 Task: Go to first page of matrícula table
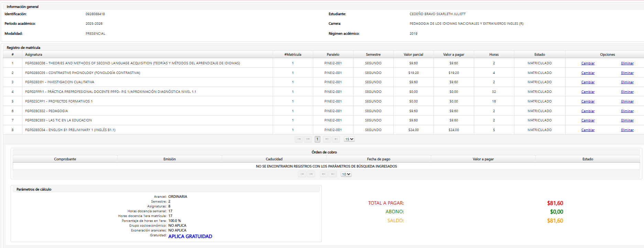299,139
